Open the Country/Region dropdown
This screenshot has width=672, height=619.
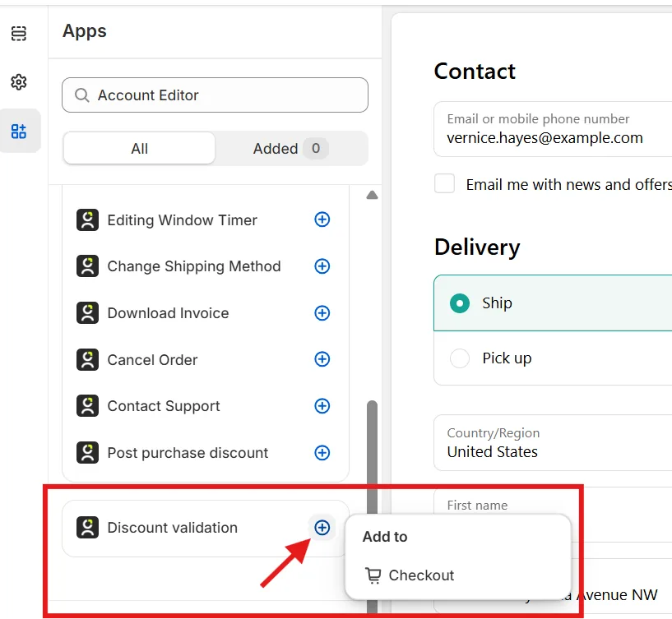tap(553, 442)
